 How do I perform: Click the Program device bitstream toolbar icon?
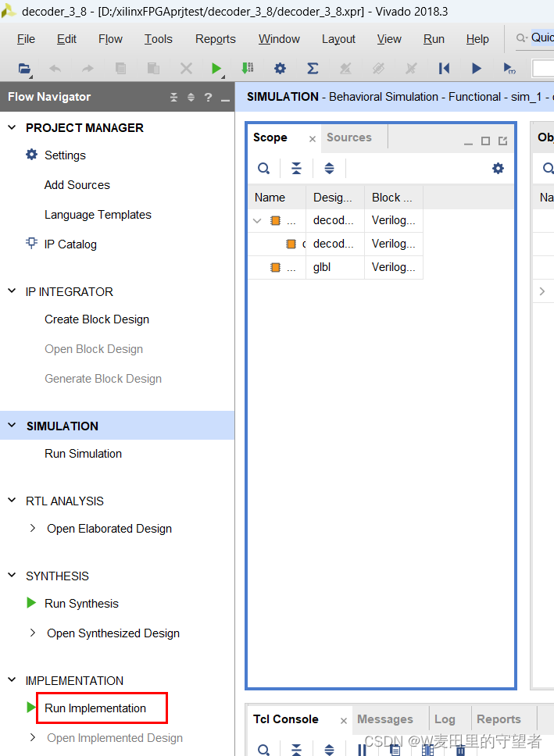248,69
